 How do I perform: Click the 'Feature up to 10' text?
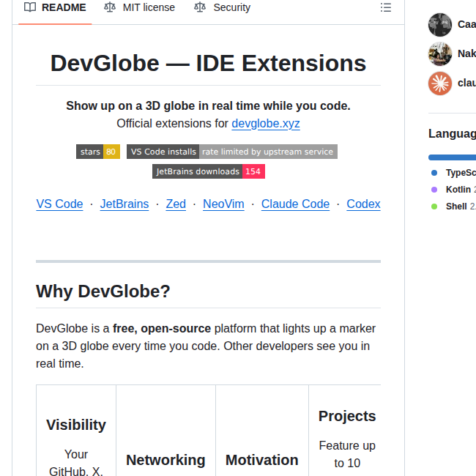click(347, 455)
